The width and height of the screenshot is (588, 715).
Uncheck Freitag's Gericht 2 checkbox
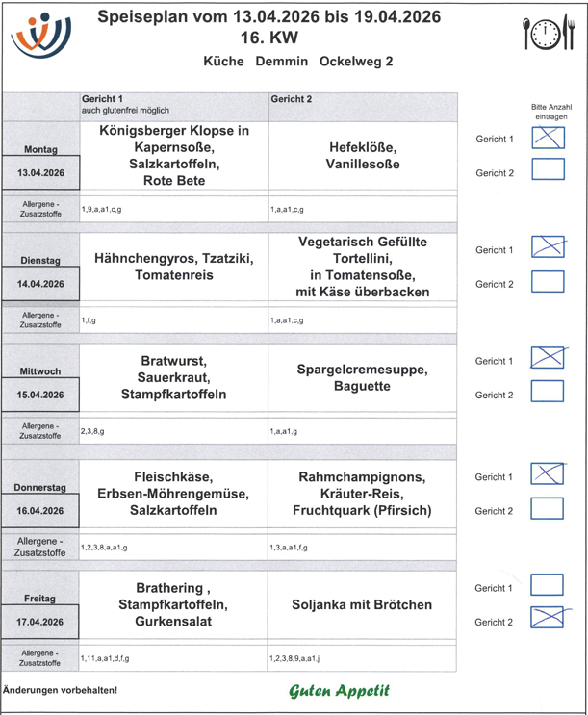pos(548,619)
